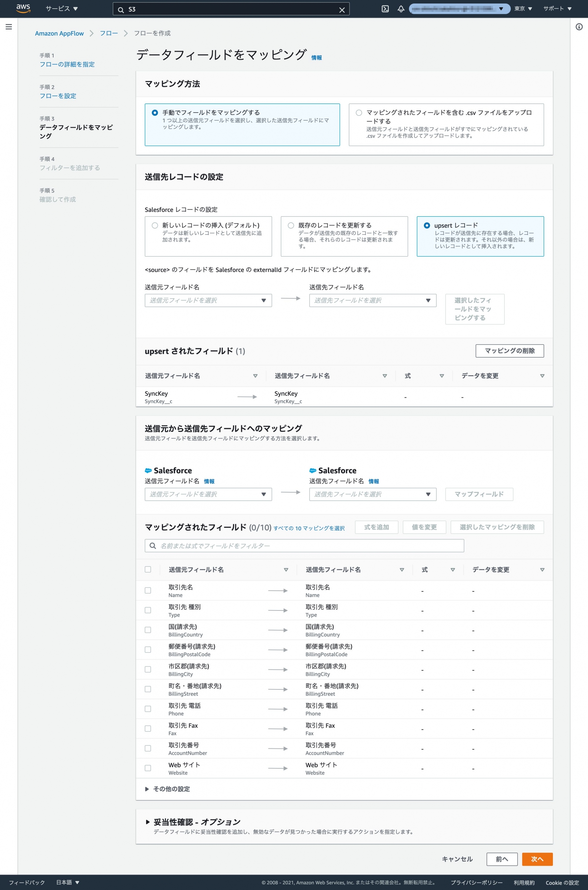Click the search magnifier icon in top bar
This screenshot has height=890, width=588.
[121, 10]
